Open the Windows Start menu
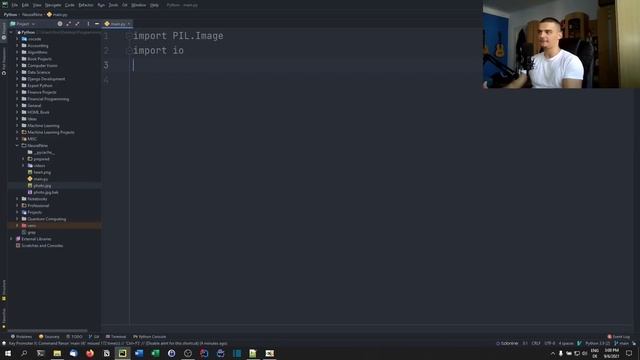640x360 pixels. tap(8, 353)
